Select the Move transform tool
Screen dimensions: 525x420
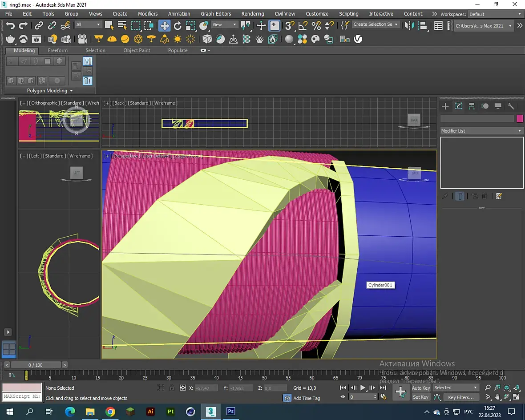[x=165, y=25]
